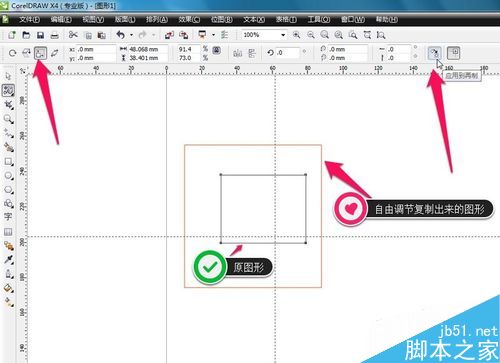Switch to Free Scale mode in property bar

click(41, 53)
